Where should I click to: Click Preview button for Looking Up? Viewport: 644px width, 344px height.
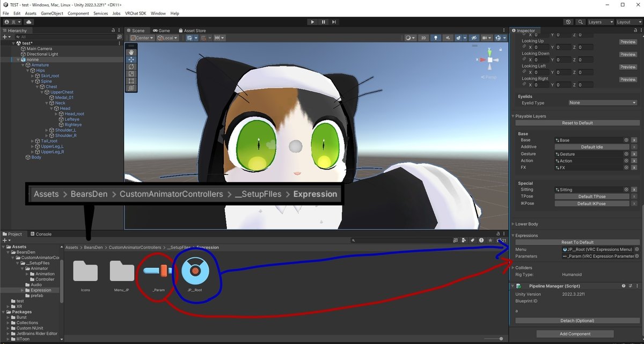tap(627, 42)
